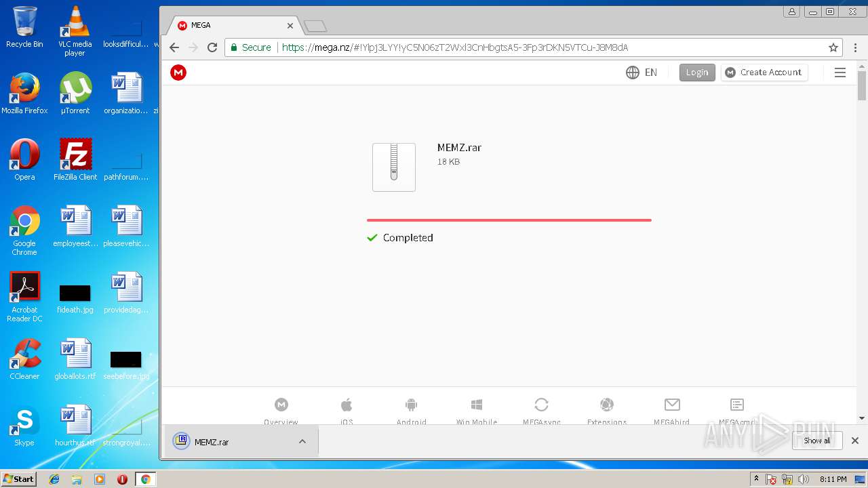The image size is (868, 488).
Task: Click the Login button
Action: point(697,73)
